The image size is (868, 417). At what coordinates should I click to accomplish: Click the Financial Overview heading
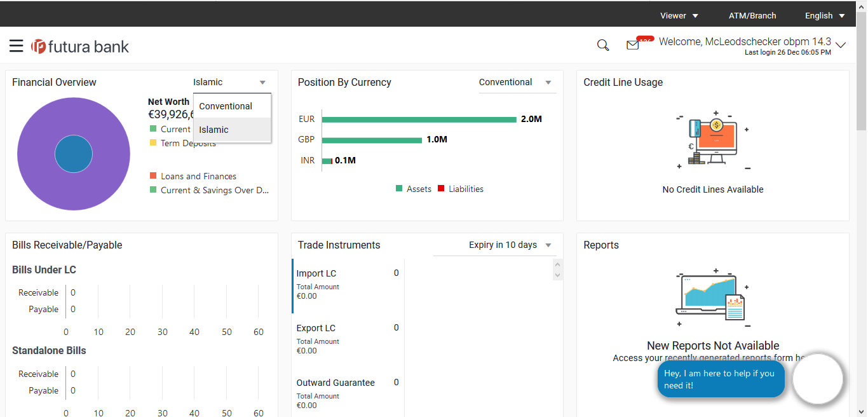[x=54, y=82]
